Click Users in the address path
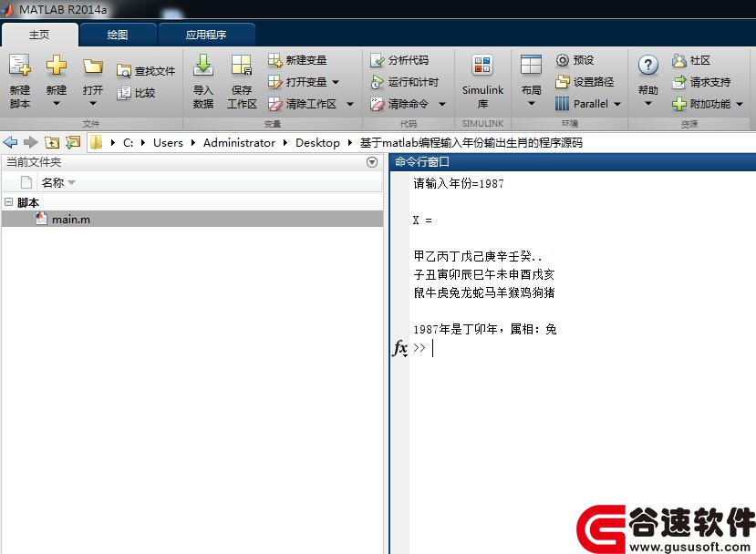 [169, 142]
